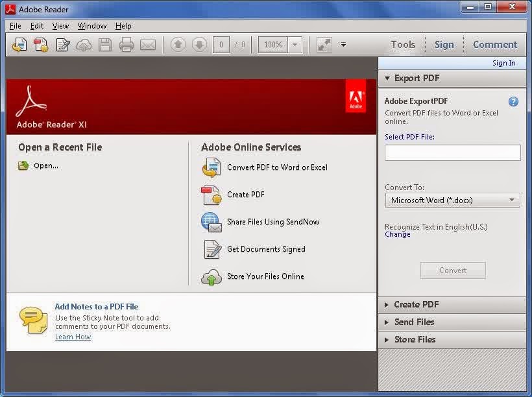Click the ExportPDF help question mark icon
The height and width of the screenshot is (397, 532).
click(x=513, y=101)
